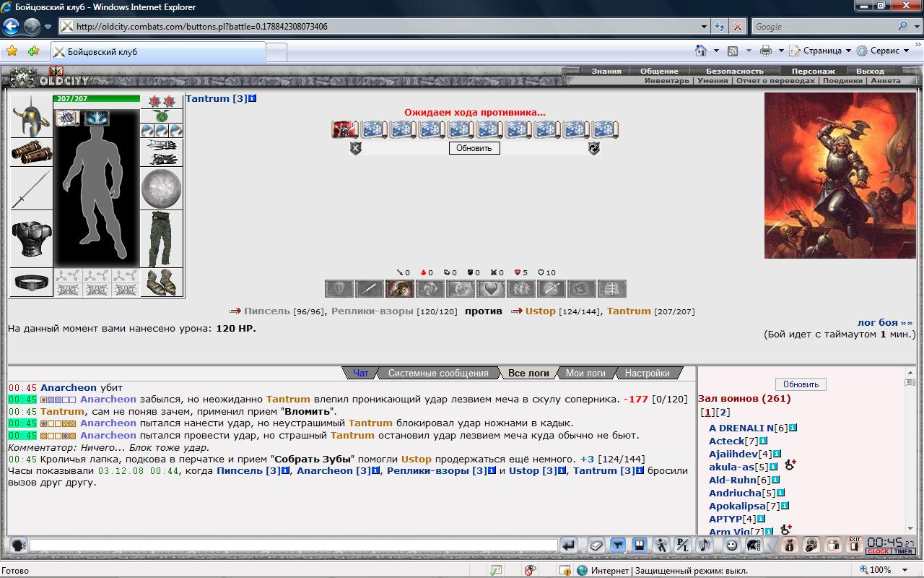
Task: Go to player list page 2
Action: (723, 412)
